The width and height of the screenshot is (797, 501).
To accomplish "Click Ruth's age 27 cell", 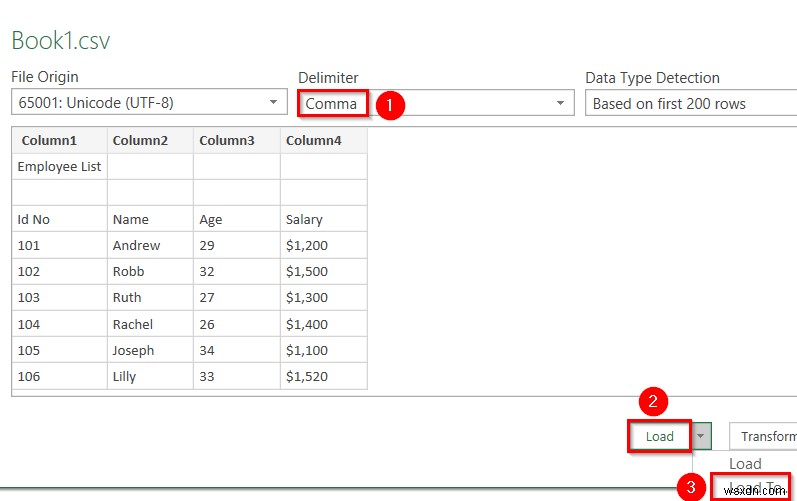I will pos(237,297).
